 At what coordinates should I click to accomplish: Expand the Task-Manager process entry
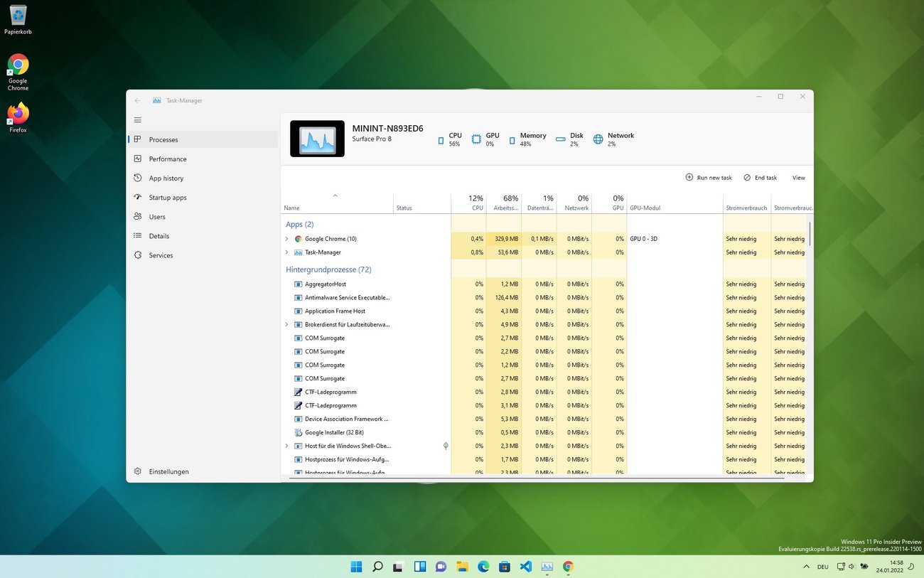[286, 252]
